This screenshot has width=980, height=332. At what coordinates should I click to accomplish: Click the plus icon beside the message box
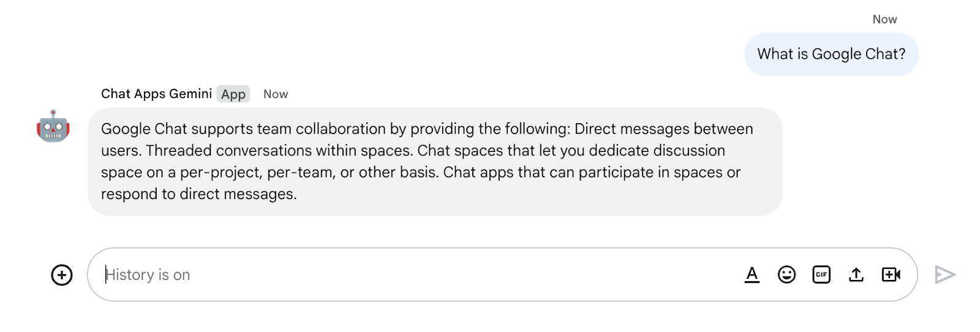(61, 275)
